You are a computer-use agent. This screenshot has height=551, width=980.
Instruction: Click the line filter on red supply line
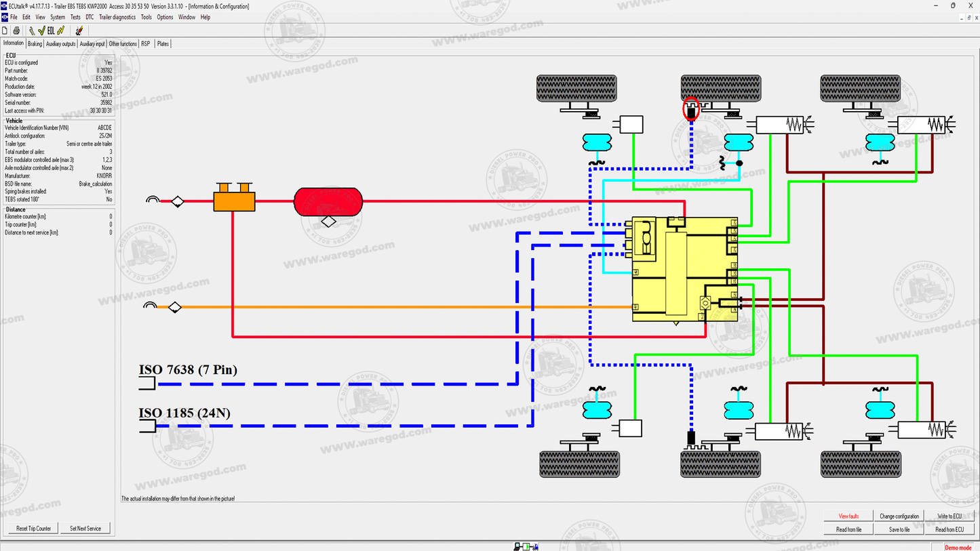(x=178, y=201)
